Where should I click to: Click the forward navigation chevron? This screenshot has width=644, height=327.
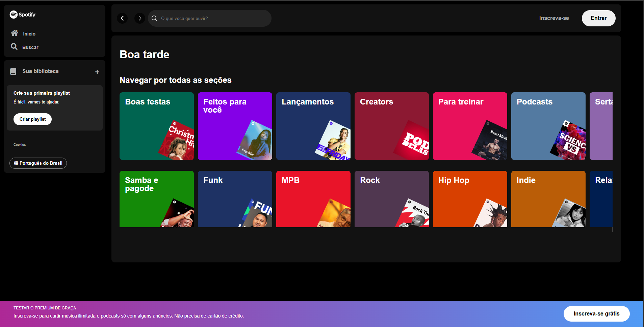click(x=139, y=18)
